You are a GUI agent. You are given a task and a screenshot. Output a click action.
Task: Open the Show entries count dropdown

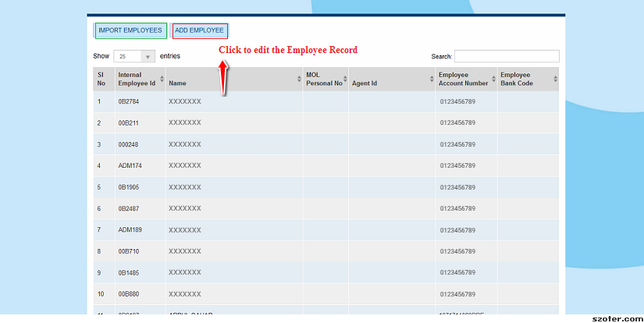134,56
